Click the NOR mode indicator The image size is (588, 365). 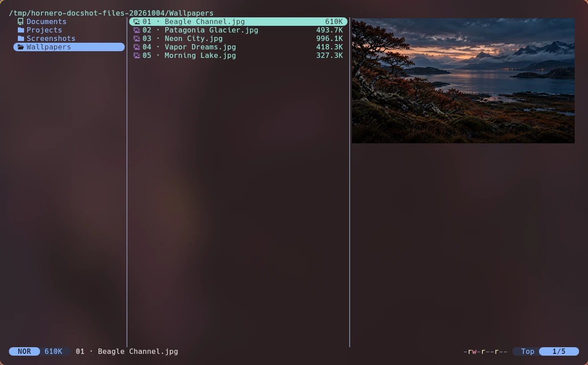(x=24, y=351)
